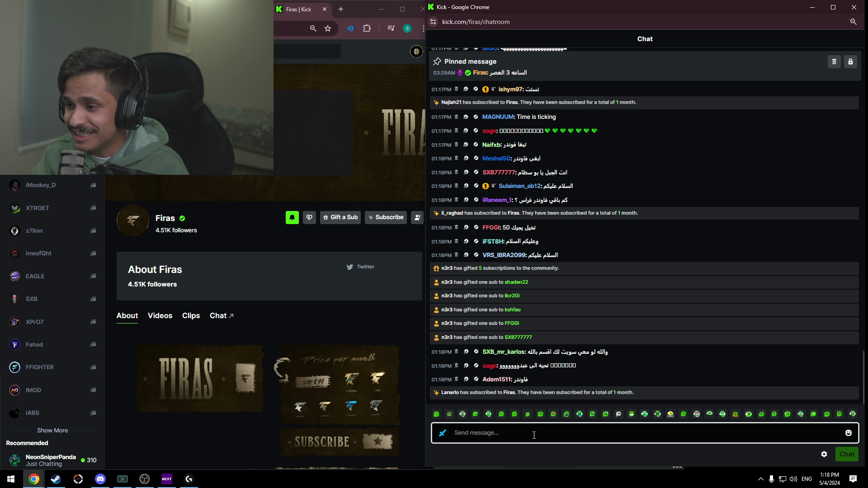Delete ishym97's message with trash icon
Screen dimensions: 868x488
(x=456, y=89)
